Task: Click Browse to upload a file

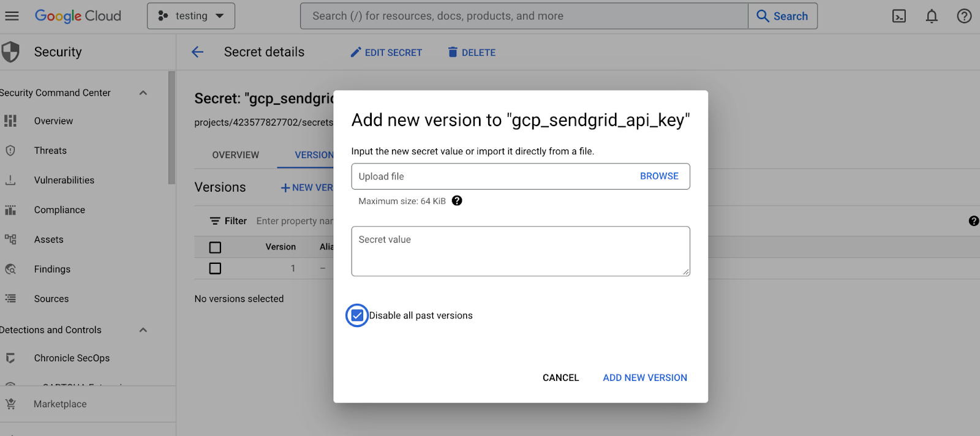Action: coord(659,176)
